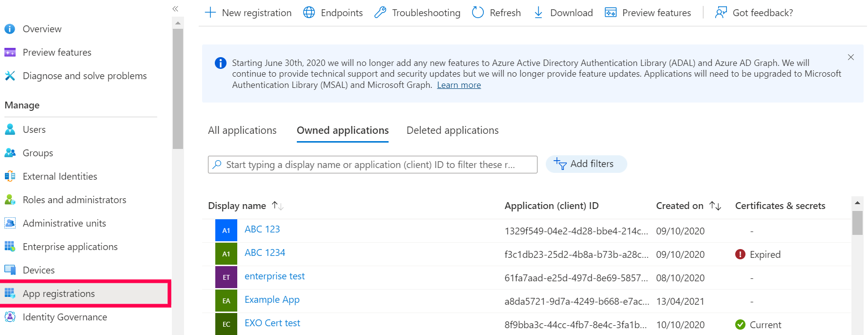Dismiss the ADAL information banner
The height and width of the screenshot is (335, 868).
coord(851,57)
